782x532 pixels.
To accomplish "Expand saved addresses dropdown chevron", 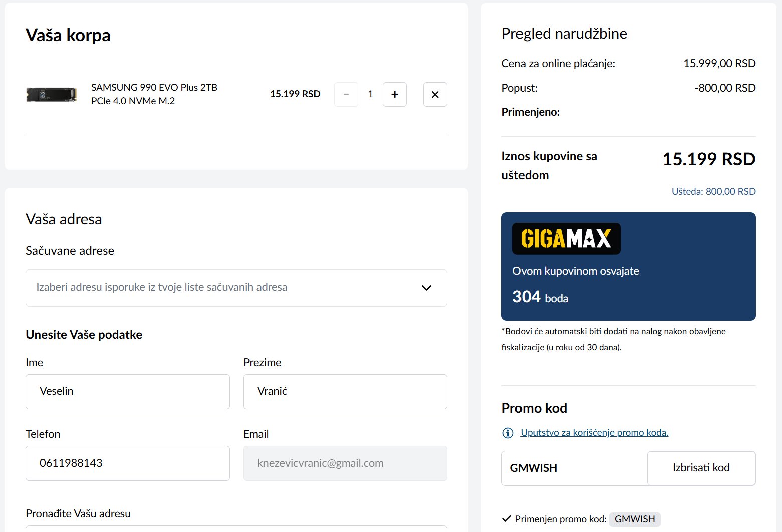I will point(426,288).
